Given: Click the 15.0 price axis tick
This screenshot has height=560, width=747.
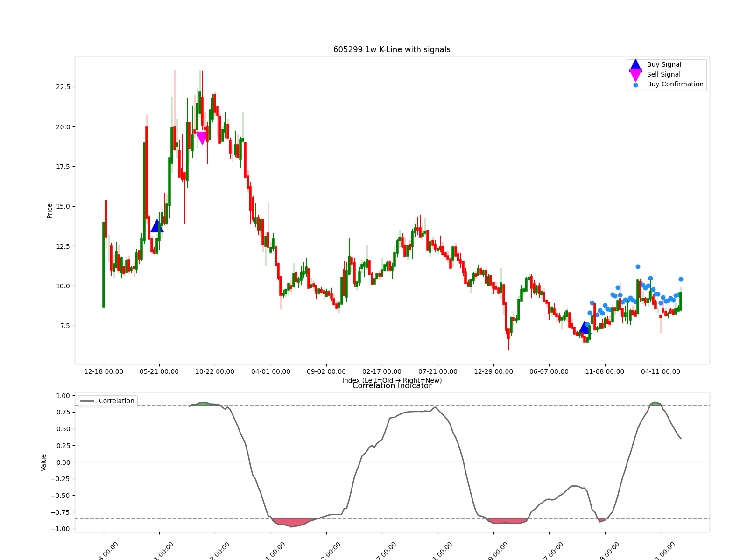Looking at the screenshot, I should pos(63,207).
